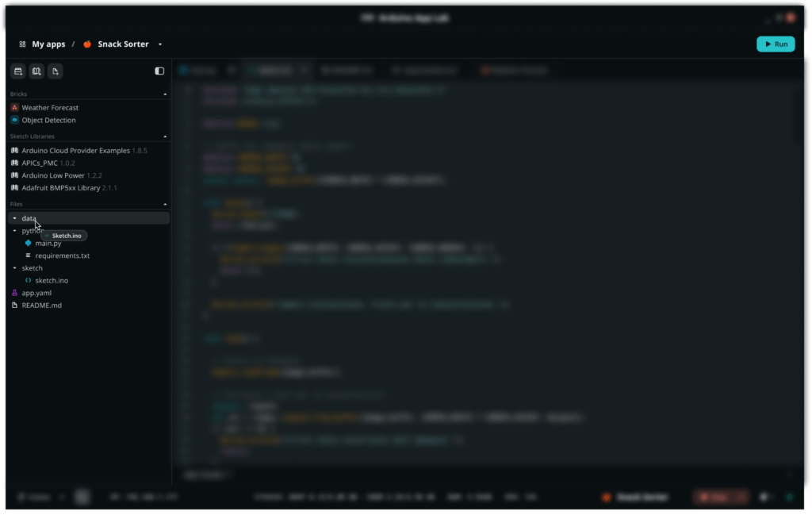
Task: Toggle the sidebar panel visibility
Action: coord(159,71)
